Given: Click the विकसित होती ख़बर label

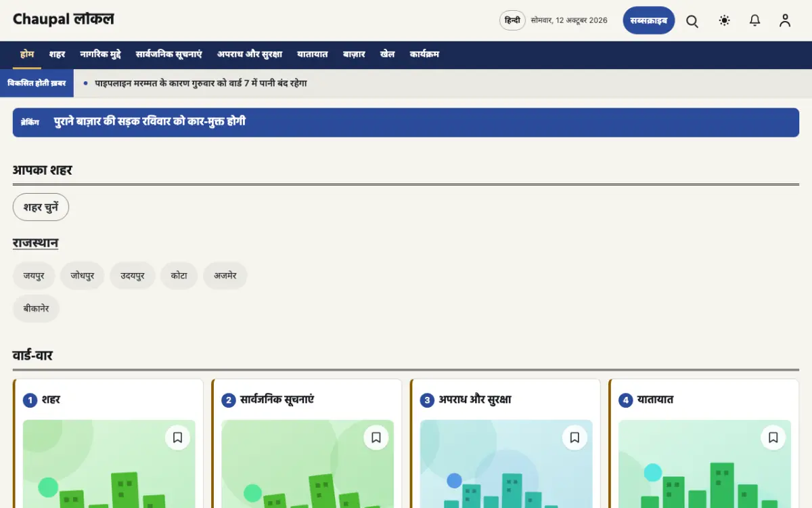Looking at the screenshot, I should click(37, 83).
